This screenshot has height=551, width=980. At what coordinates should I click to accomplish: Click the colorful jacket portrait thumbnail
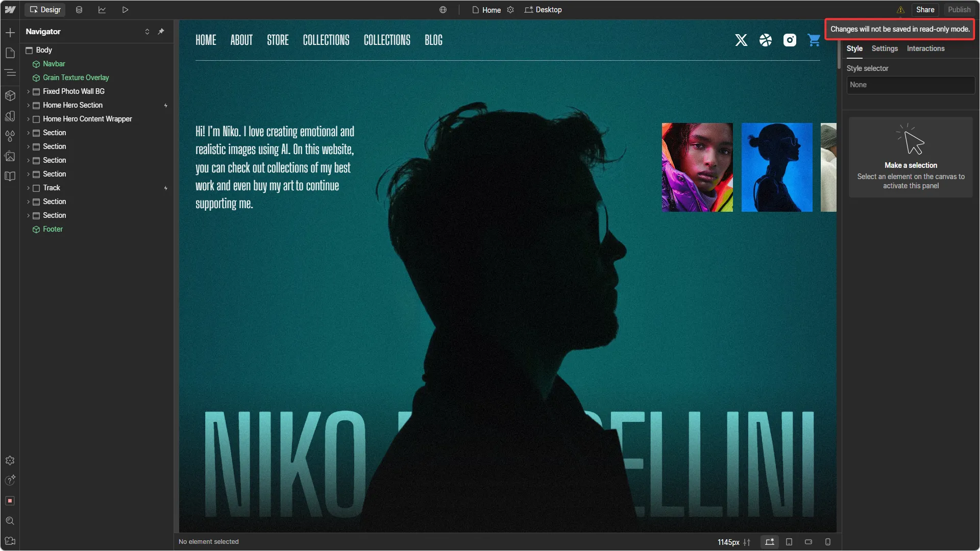pos(697,167)
